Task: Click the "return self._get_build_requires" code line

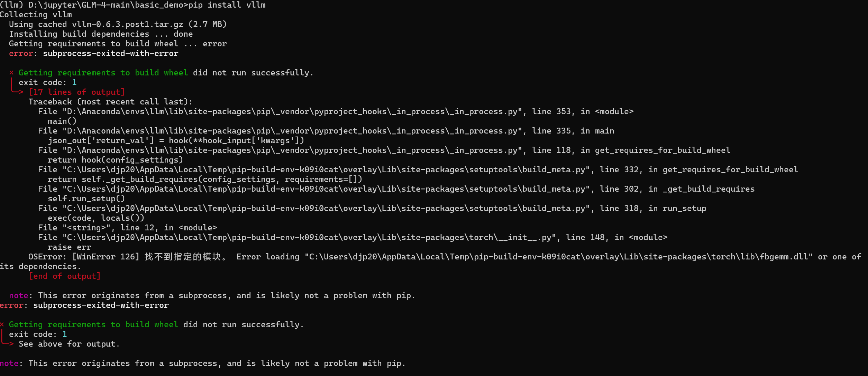Action: coord(205,179)
